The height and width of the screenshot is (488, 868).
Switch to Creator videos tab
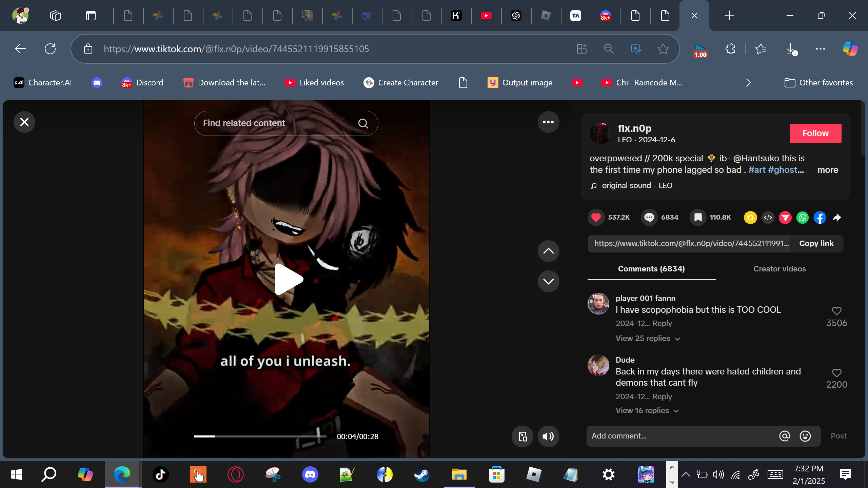click(x=779, y=269)
